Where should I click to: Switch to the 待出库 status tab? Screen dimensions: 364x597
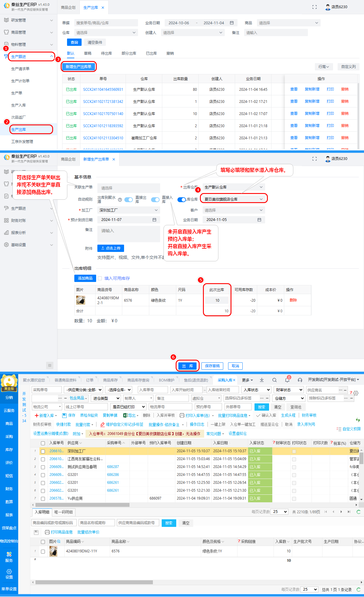[106, 53]
